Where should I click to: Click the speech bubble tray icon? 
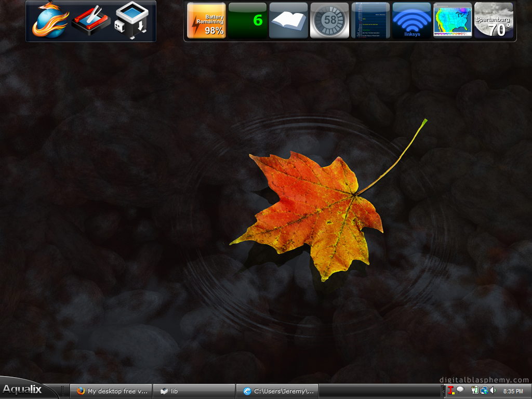(x=460, y=390)
